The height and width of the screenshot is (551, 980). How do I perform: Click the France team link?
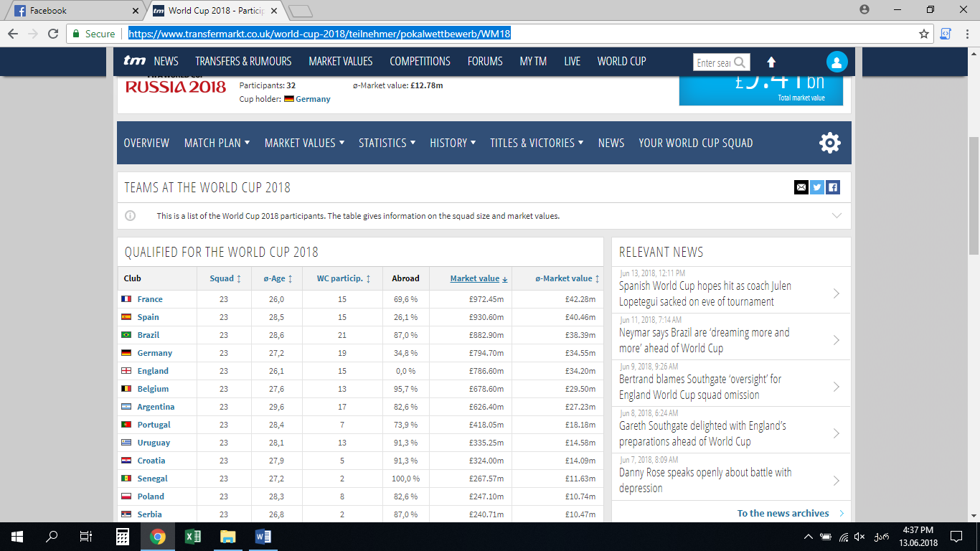(x=150, y=299)
